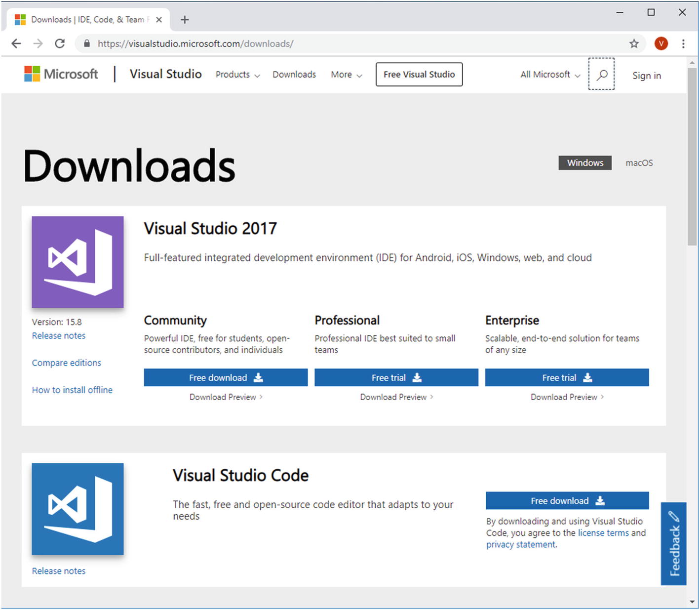This screenshot has height=610, width=700.
Task: Click the padlock site security icon
Action: click(x=87, y=43)
